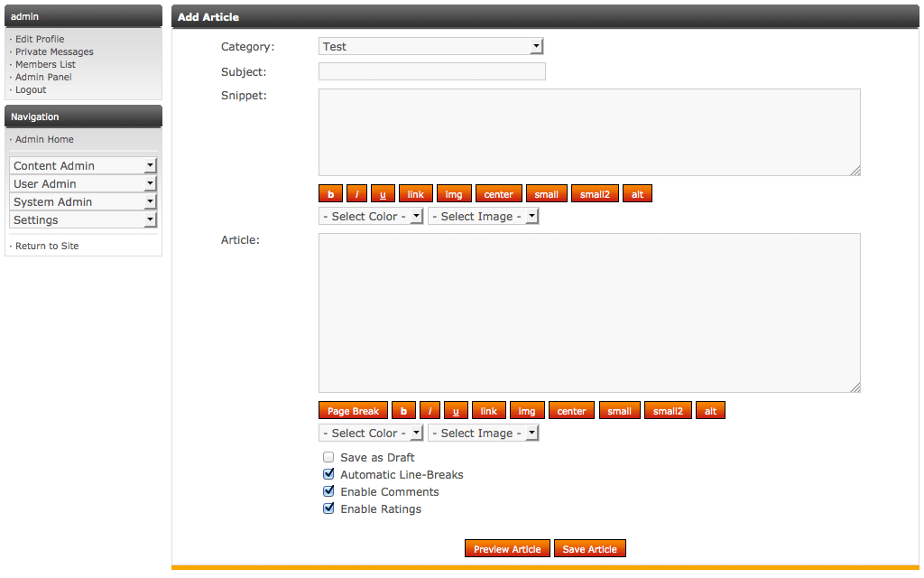
Task: Check the Save as Draft checkbox
Action: point(328,457)
